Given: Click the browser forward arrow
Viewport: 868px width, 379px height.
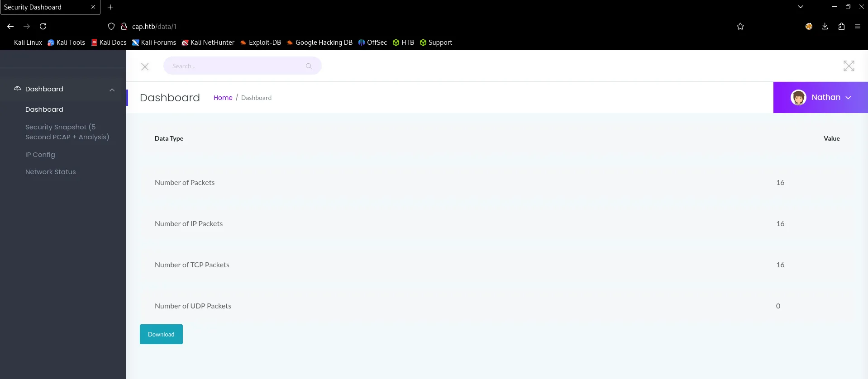Looking at the screenshot, I should pos(27,26).
